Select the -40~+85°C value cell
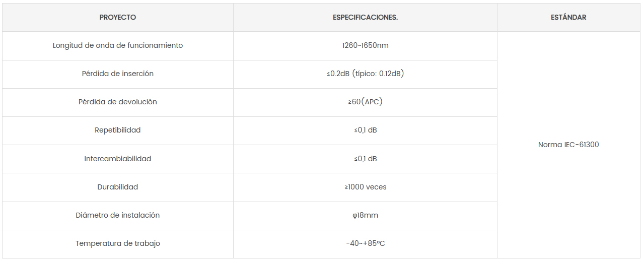 365,244
